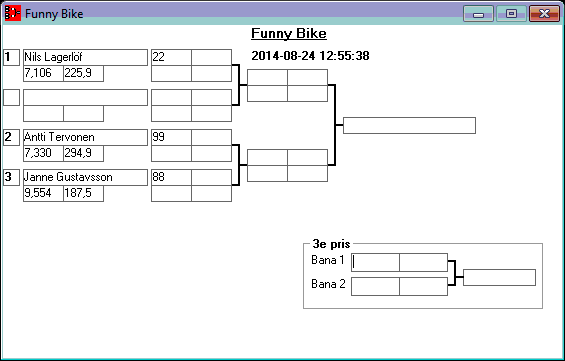
Task: Click the Antti Tervonen name field
Action: point(85,137)
